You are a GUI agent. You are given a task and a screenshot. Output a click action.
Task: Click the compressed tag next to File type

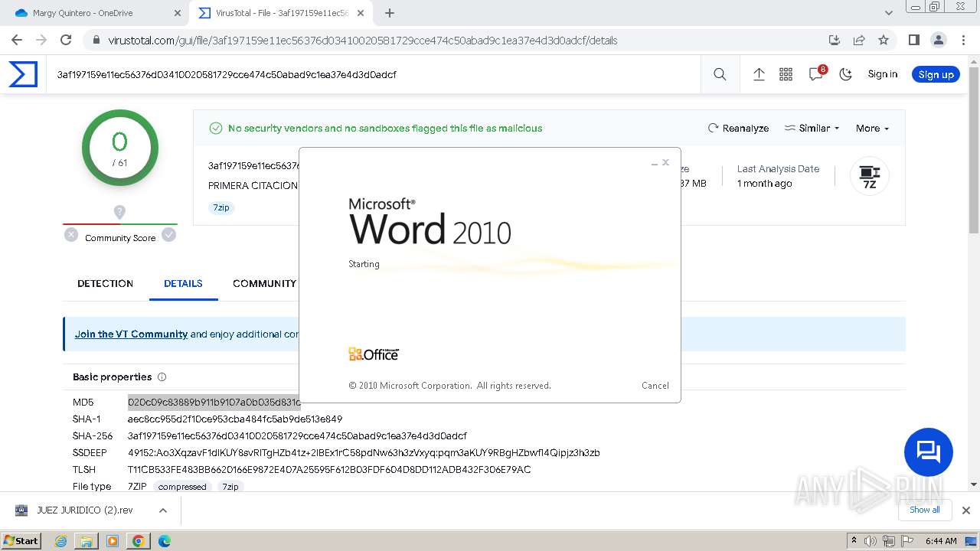[x=182, y=487]
